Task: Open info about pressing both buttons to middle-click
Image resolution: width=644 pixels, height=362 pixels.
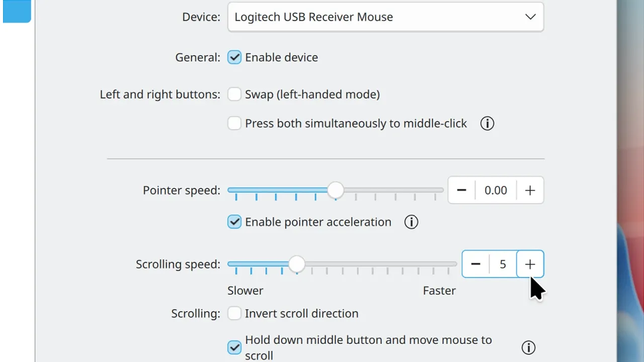Action: coord(487,123)
